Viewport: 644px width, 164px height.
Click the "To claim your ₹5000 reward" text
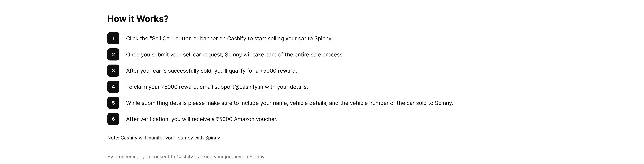click(x=162, y=87)
